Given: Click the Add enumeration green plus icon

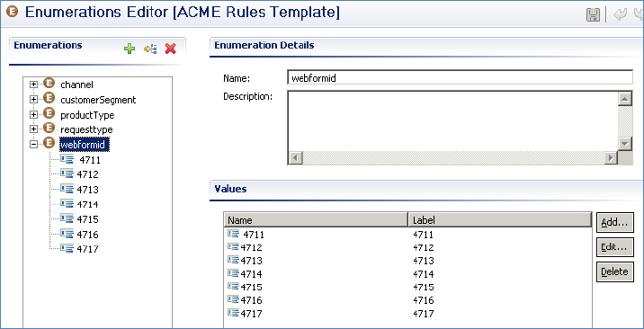Looking at the screenshot, I should coord(130,49).
